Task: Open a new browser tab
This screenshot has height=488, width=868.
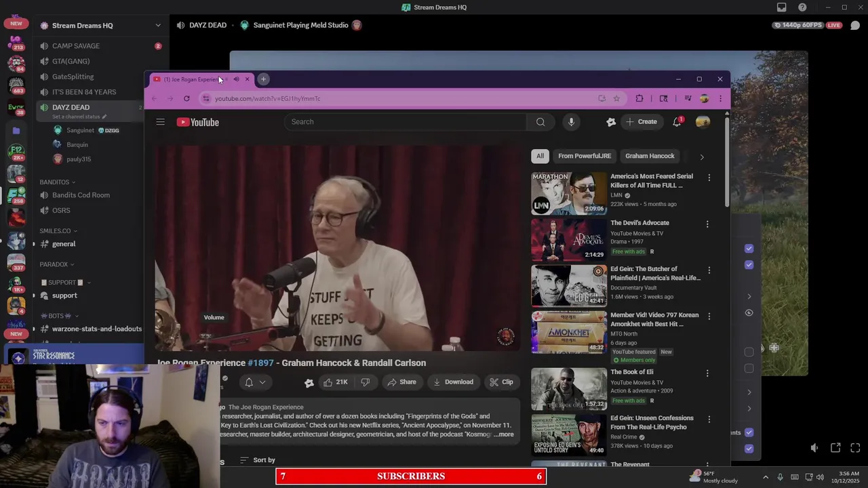Action: coord(263,79)
